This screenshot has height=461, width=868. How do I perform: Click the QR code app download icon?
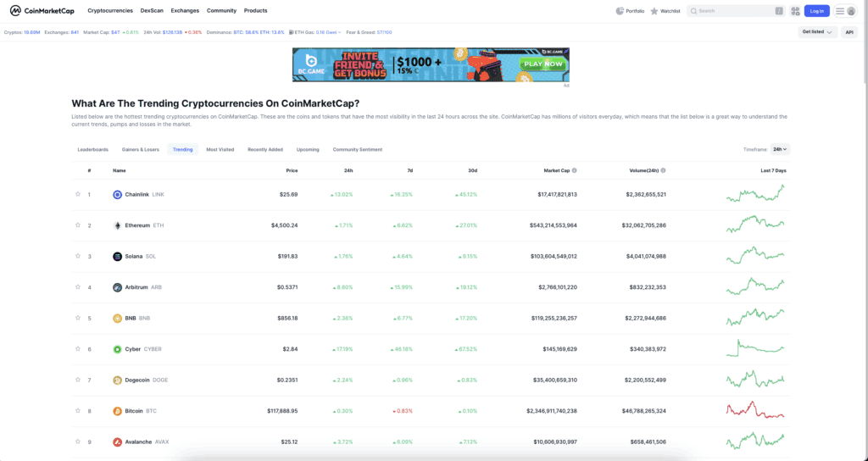[795, 11]
